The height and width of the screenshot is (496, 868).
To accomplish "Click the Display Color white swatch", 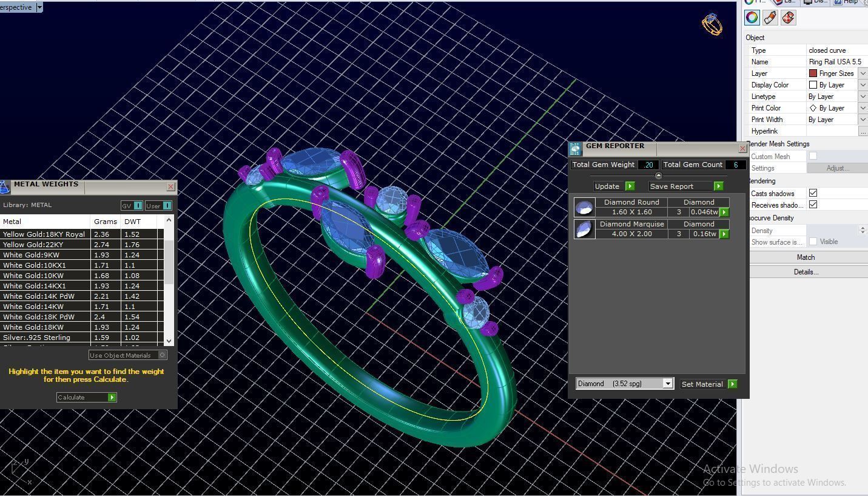I will [813, 85].
